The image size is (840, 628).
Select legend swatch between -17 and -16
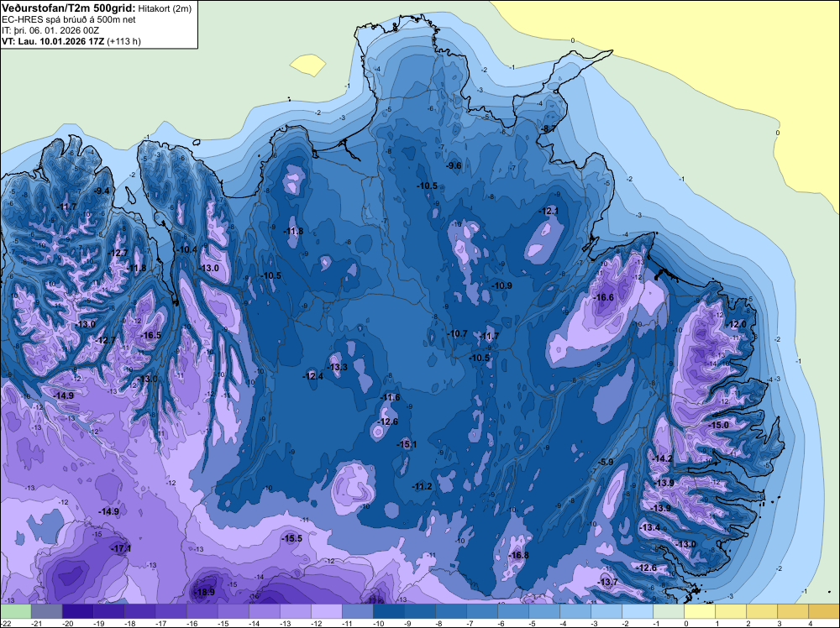[171, 611]
